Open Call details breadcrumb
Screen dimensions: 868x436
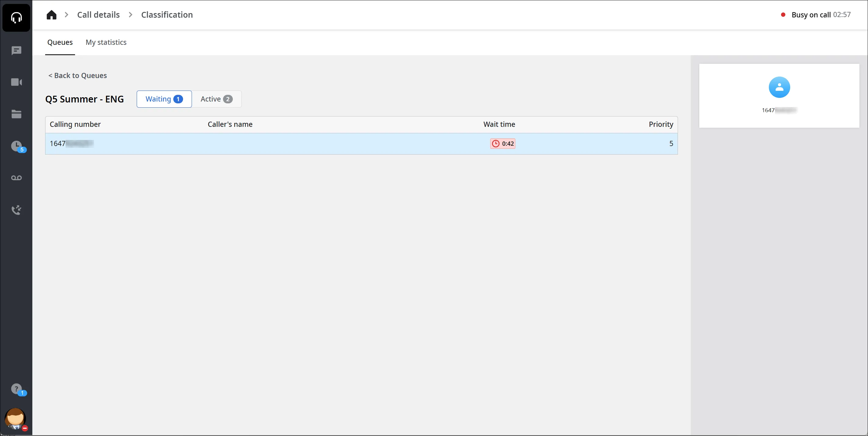(98, 15)
